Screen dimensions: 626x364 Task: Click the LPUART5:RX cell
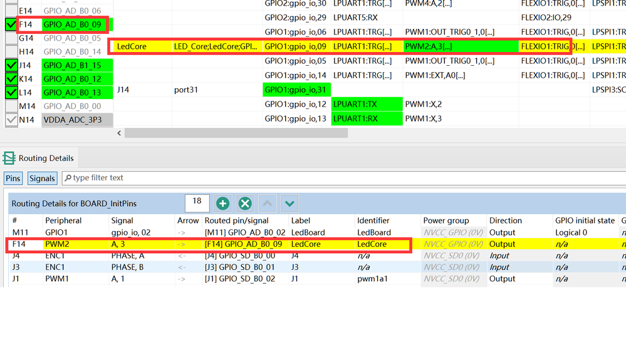click(355, 18)
